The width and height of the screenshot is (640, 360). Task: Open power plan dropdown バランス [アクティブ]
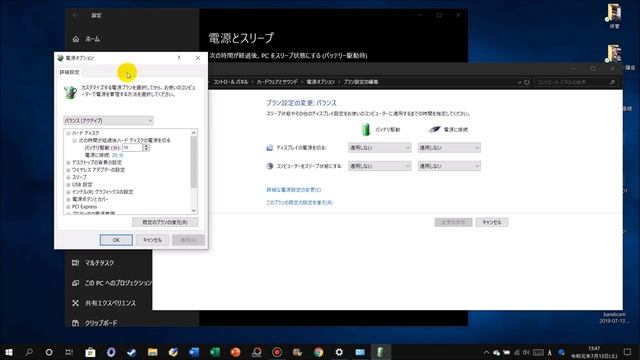(108, 120)
